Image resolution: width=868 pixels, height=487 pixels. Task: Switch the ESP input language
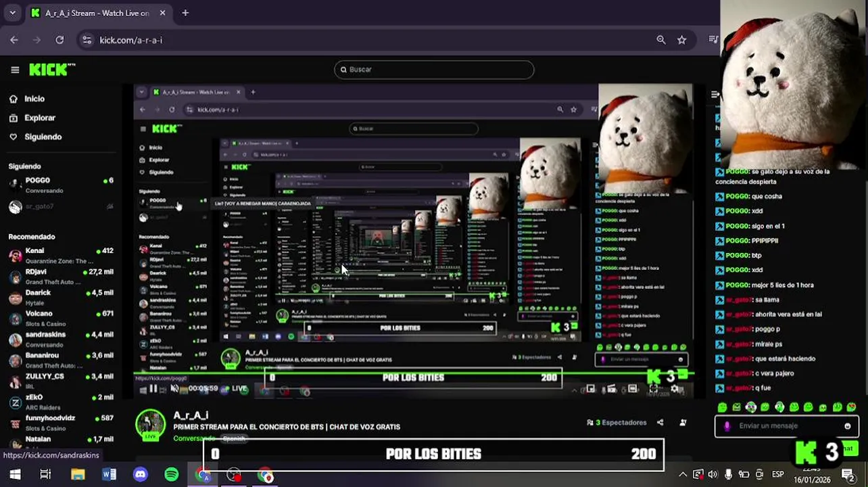pyautogui.click(x=778, y=475)
